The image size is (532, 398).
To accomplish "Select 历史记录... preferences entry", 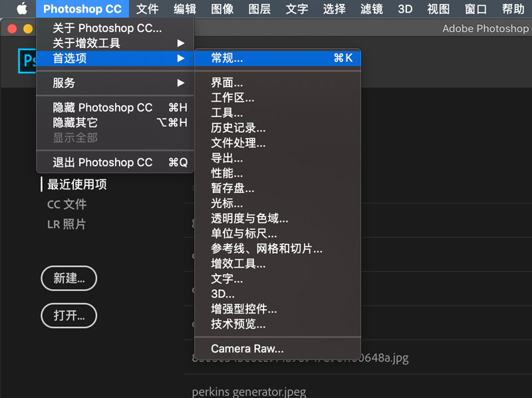I will [277, 128].
